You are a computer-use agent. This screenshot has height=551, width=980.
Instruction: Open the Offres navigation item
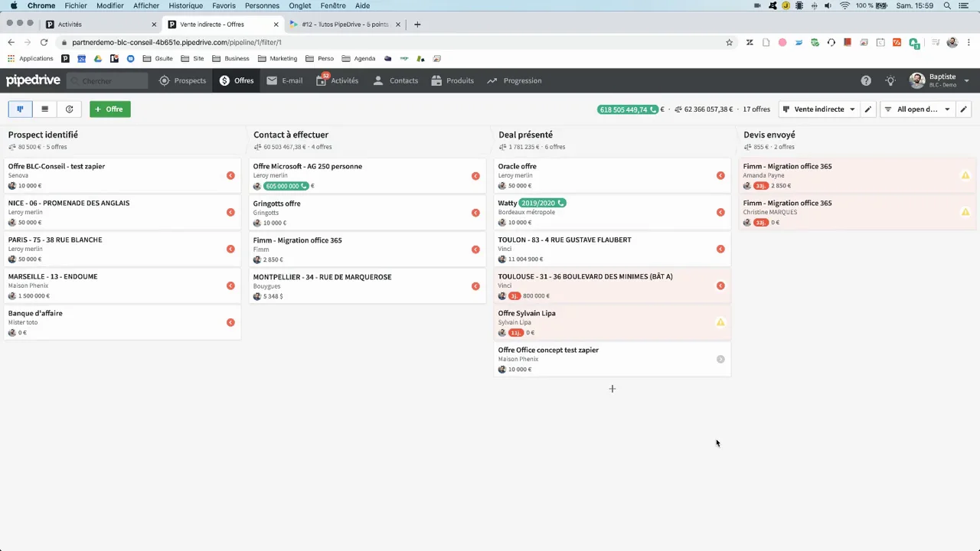point(237,80)
